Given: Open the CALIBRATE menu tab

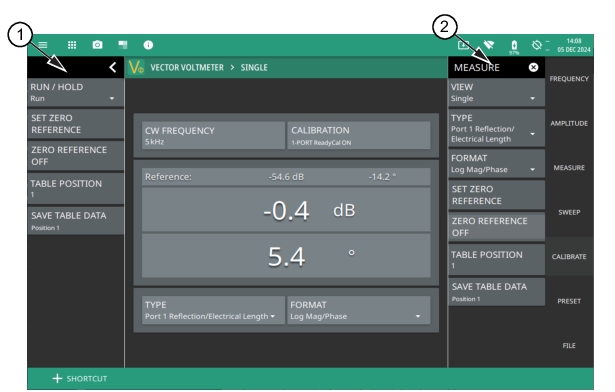Looking at the screenshot, I should pyautogui.click(x=569, y=257).
